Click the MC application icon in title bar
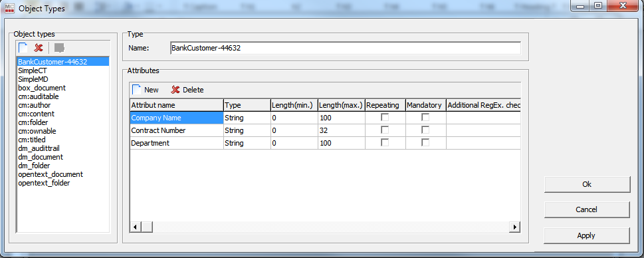 pos(9,8)
